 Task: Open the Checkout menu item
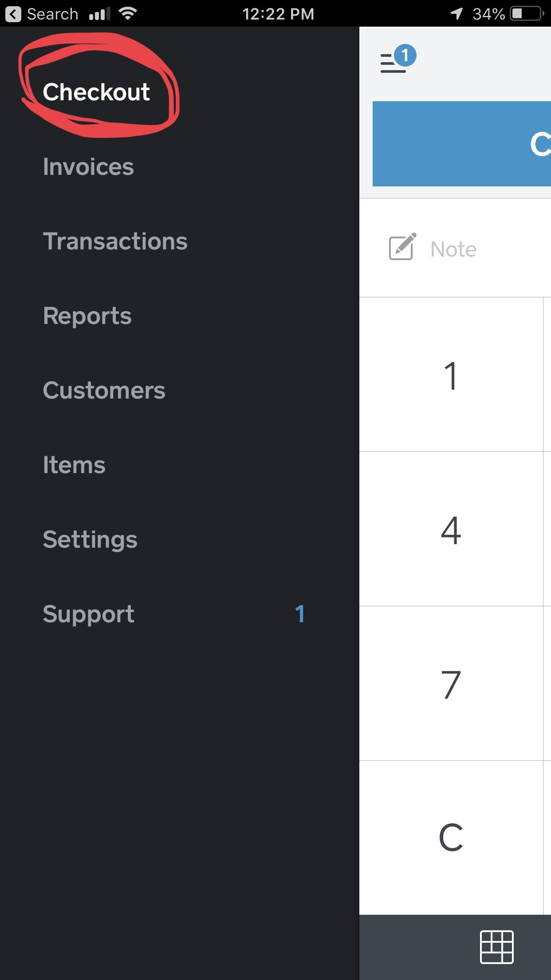96,92
